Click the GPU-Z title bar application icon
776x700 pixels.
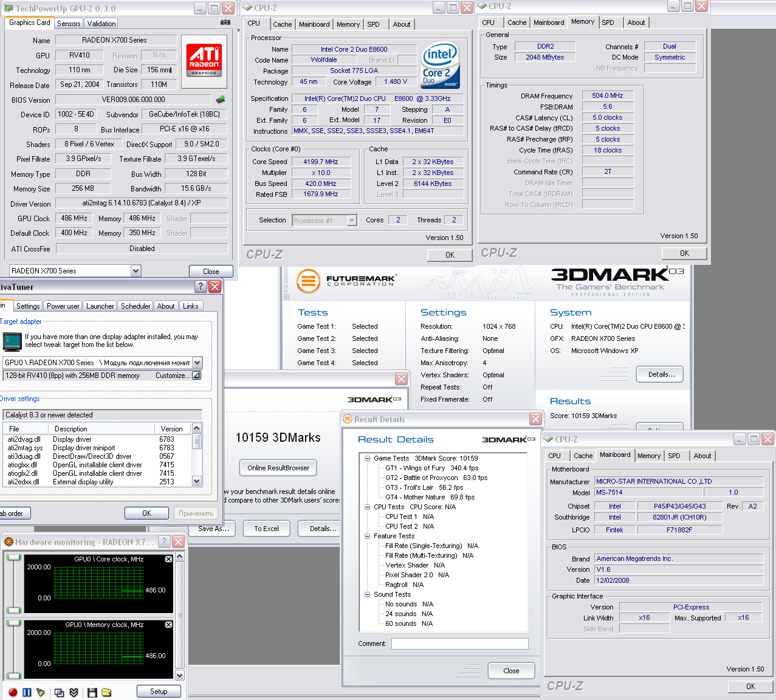coord(9,9)
